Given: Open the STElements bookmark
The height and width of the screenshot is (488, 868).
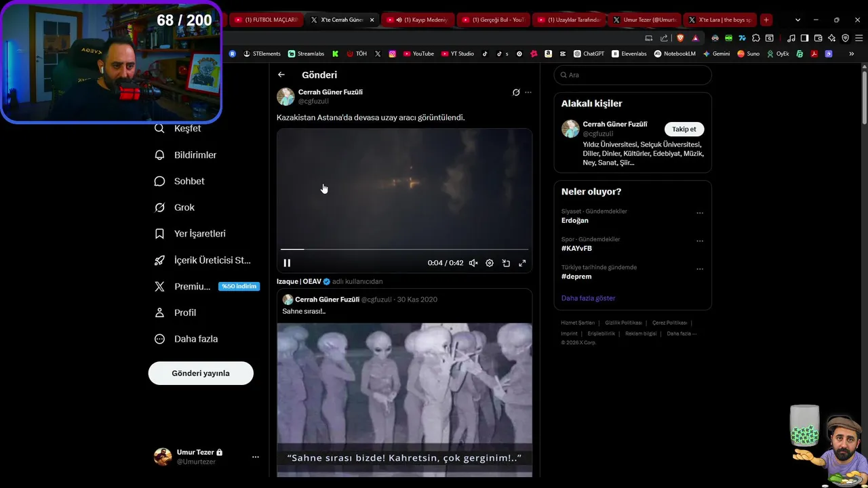Looking at the screenshot, I should [262, 54].
